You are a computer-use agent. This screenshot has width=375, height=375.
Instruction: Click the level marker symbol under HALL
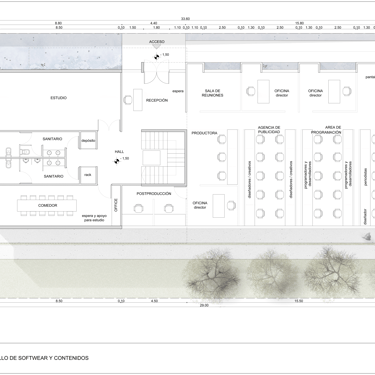tap(117, 161)
